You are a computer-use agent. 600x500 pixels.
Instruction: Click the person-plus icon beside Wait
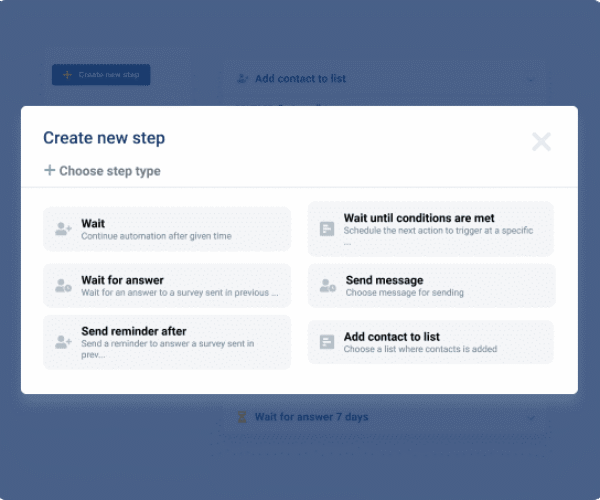tap(63, 229)
